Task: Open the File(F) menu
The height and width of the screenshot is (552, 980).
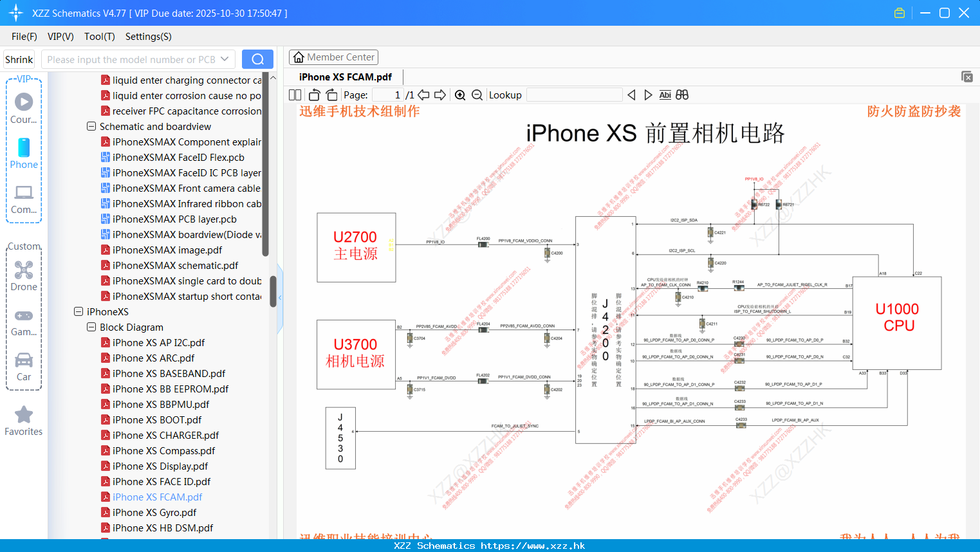Action: [24, 37]
